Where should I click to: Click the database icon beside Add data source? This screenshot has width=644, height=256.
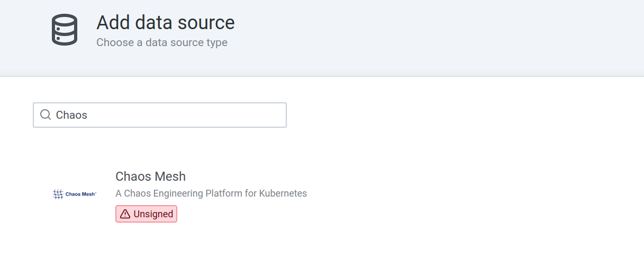[65, 30]
